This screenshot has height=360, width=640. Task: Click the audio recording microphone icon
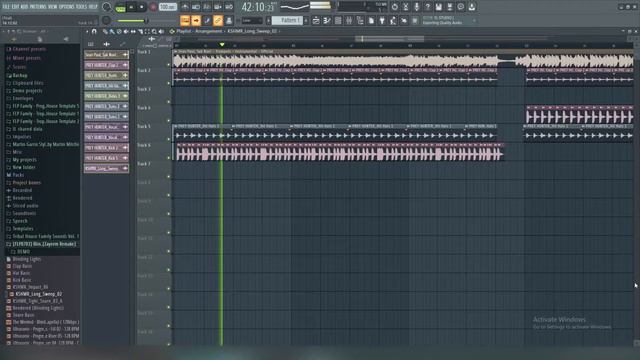click(x=416, y=7)
